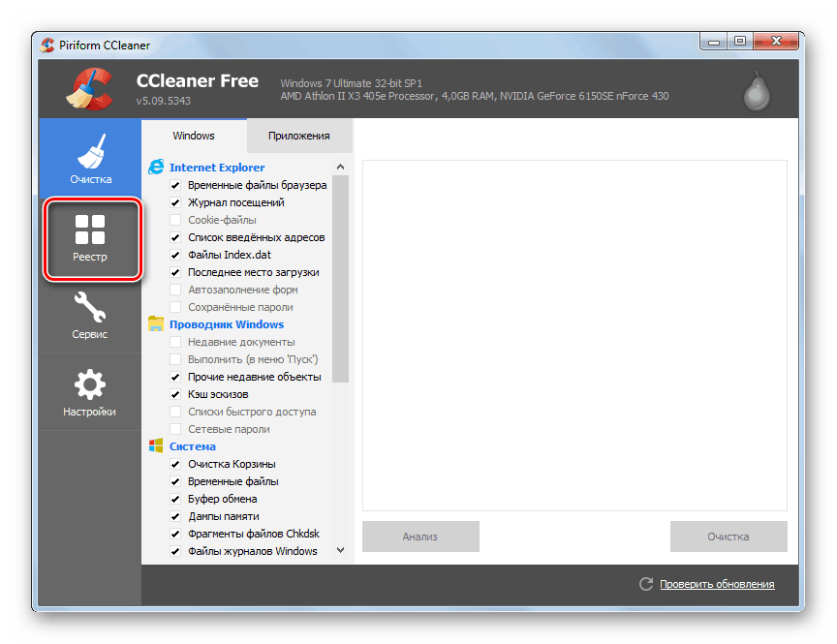
Task: Click the CCleaner Free title text
Action: 198,80
